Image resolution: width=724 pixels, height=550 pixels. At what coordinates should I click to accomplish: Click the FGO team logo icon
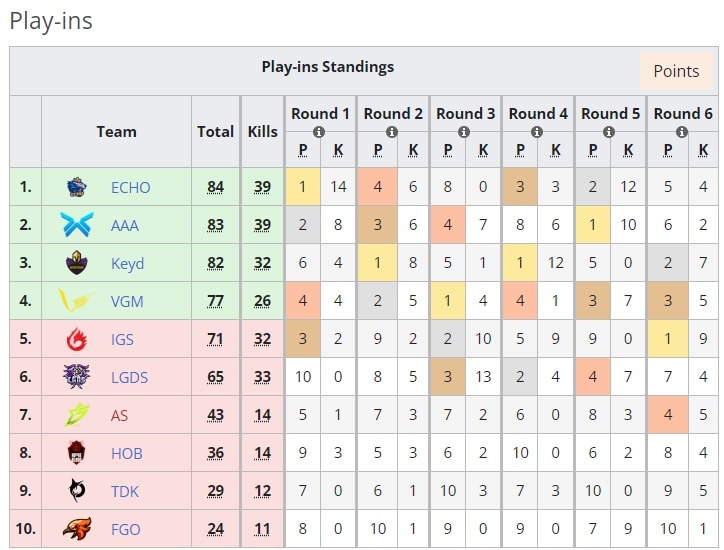tap(77, 529)
